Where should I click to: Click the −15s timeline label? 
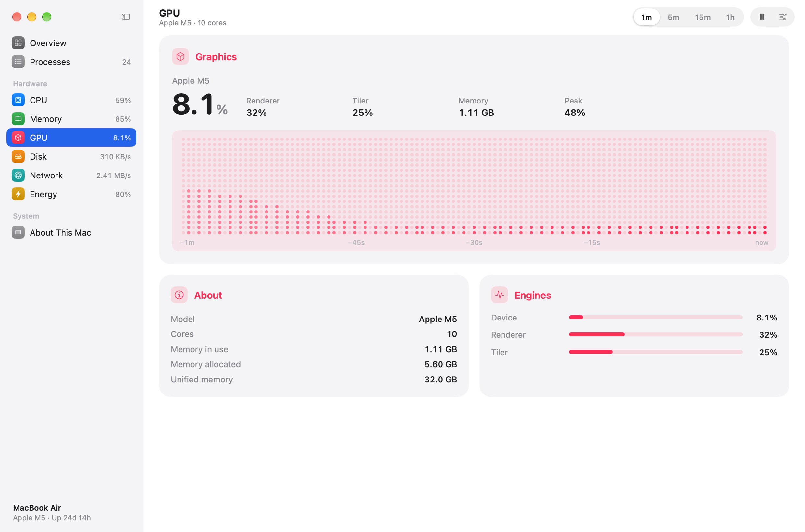tap(591, 243)
